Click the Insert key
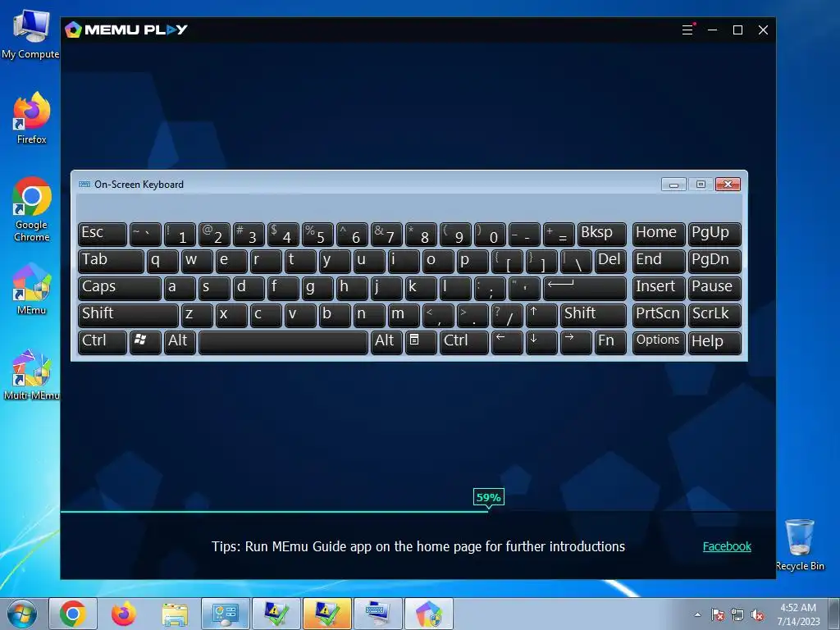Viewport: 840px width, 630px height. point(659,288)
